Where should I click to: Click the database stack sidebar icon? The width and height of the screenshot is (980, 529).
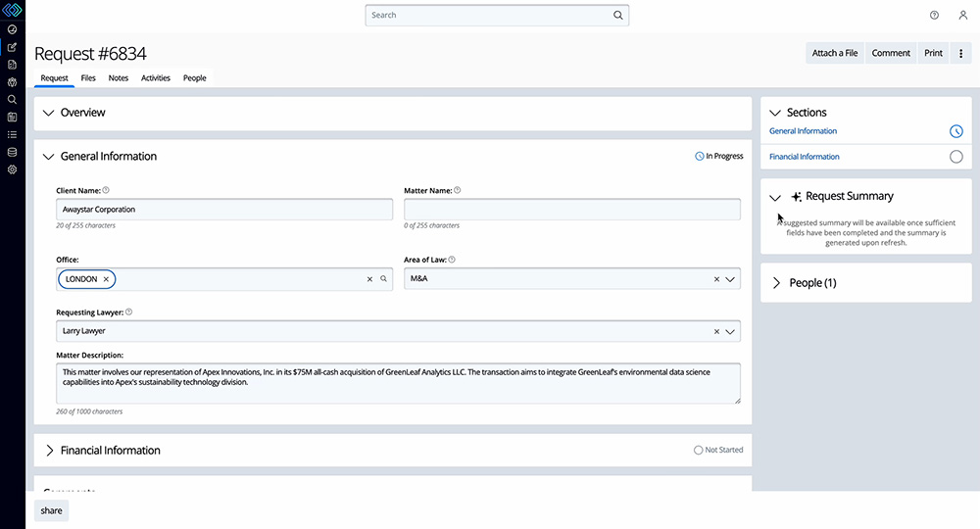click(x=12, y=152)
